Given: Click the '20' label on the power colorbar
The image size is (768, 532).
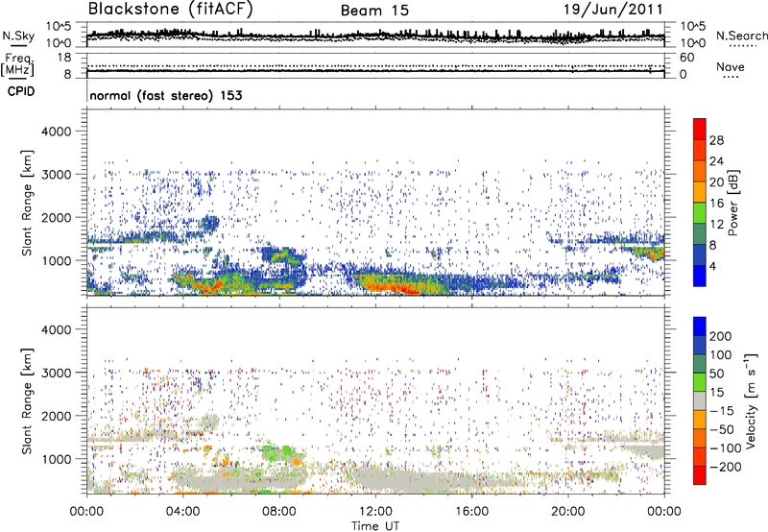Looking at the screenshot, I should coord(716,182).
